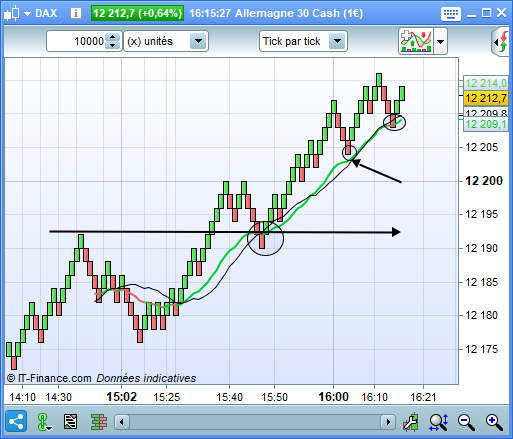Open the chart style candlestick icon
513x439 pixels.
[x=11, y=14]
